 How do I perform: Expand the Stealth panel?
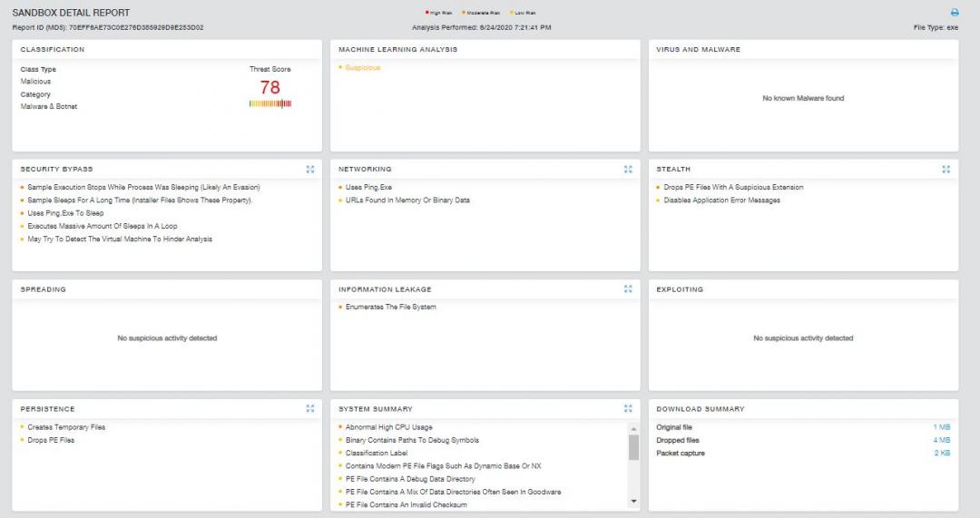pos(946,169)
